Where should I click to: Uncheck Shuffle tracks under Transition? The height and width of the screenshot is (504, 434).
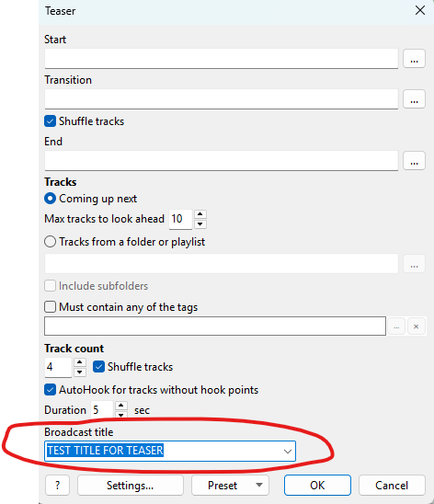[51, 121]
